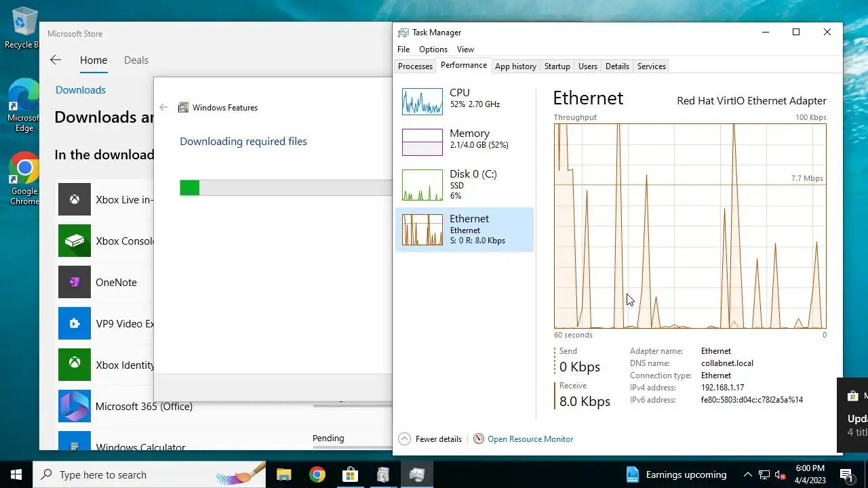The height and width of the screenshot is (488, 868).
Task: Open the Home tab in Microsoft Store
Action: (x=94, y=60)
